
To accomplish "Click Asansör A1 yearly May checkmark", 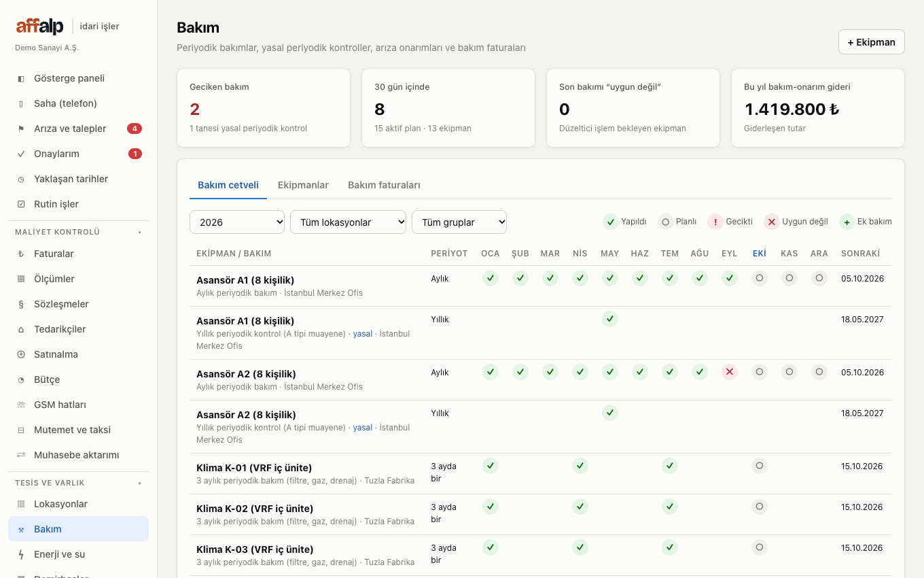I will pyautogui.click(x=610, y=319).
